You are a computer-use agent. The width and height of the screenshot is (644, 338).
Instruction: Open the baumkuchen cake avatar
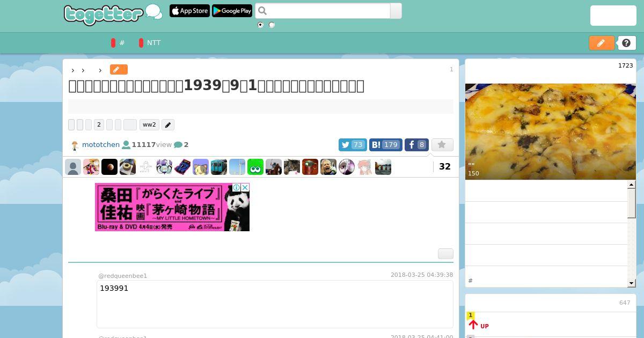[128, 167]
